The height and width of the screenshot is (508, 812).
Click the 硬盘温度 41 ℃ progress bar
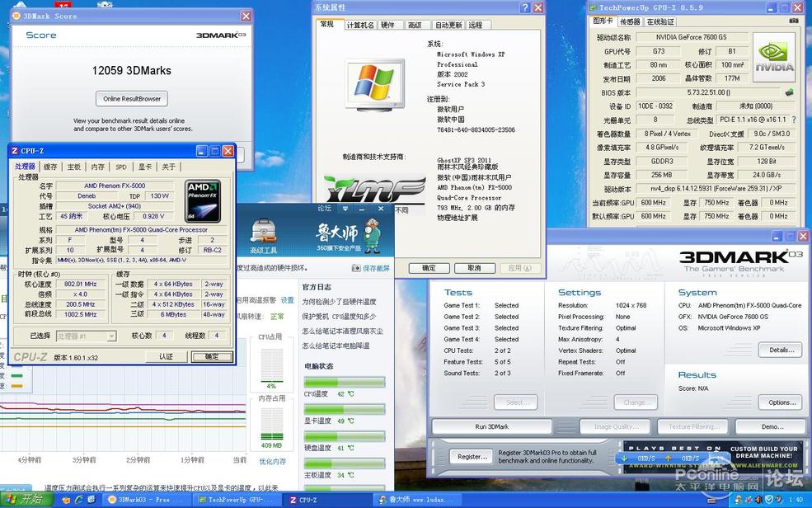[x=345, y=436]
